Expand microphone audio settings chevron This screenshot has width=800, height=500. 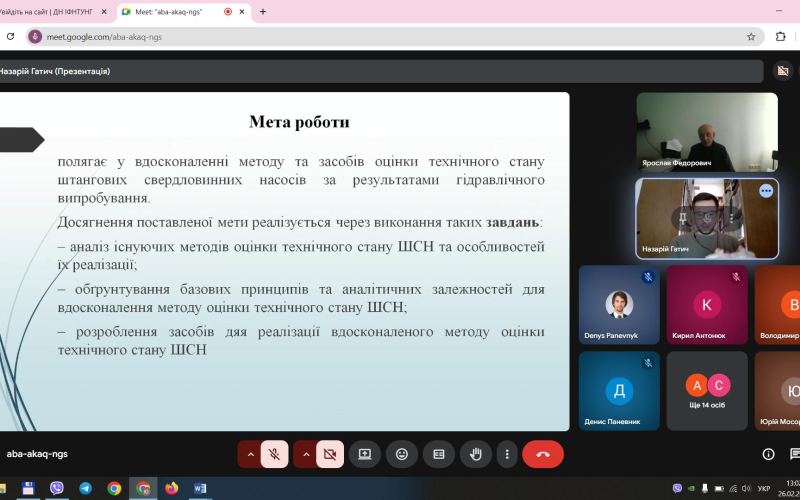250,454
